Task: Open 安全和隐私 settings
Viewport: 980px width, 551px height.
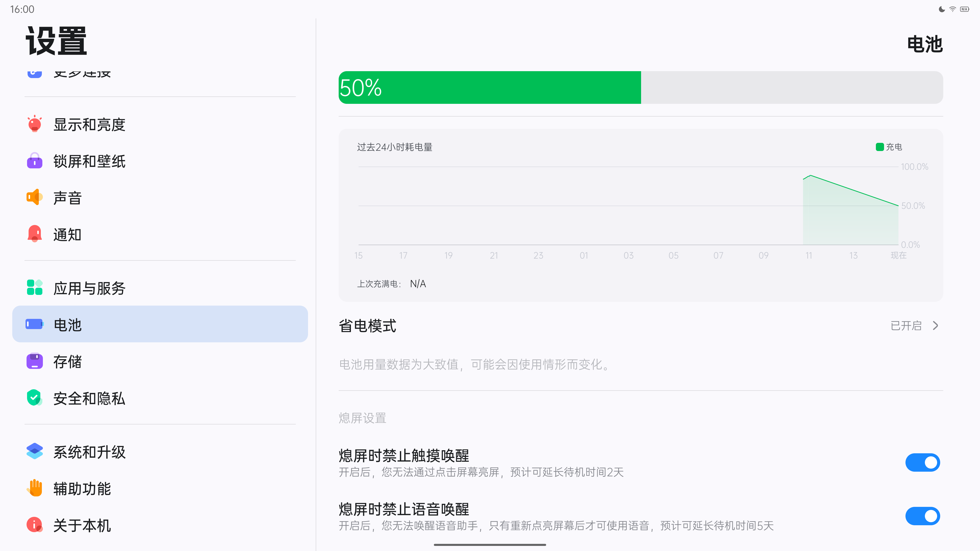Action: pos(160,398)
